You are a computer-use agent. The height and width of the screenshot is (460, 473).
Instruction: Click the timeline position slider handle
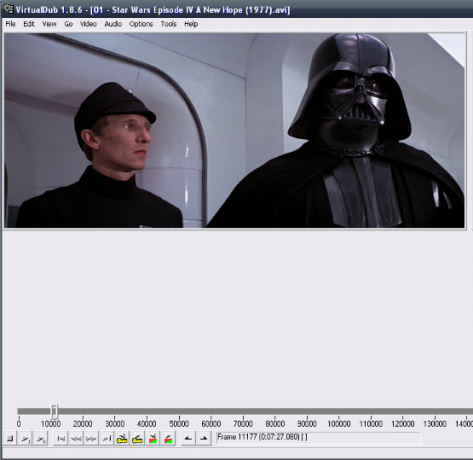click(54, 411)
